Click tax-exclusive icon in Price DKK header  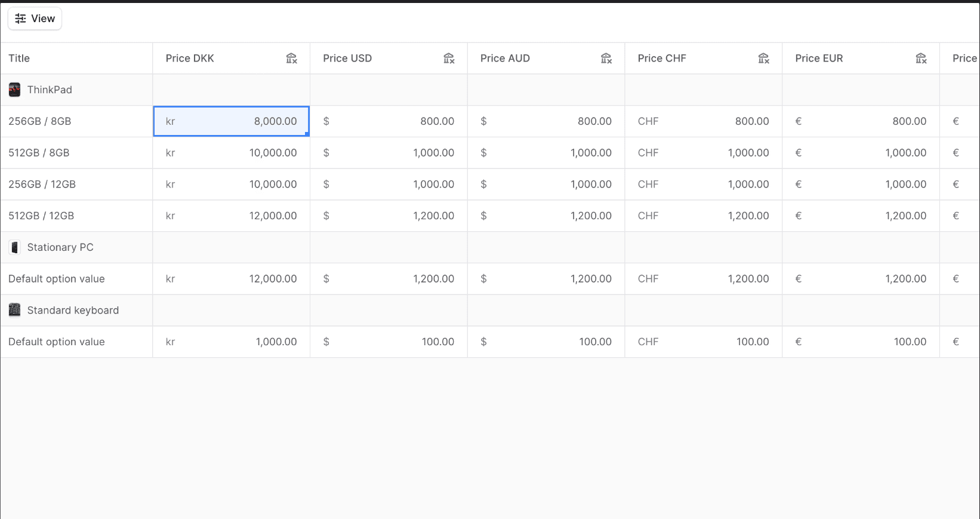coord(291,59)
